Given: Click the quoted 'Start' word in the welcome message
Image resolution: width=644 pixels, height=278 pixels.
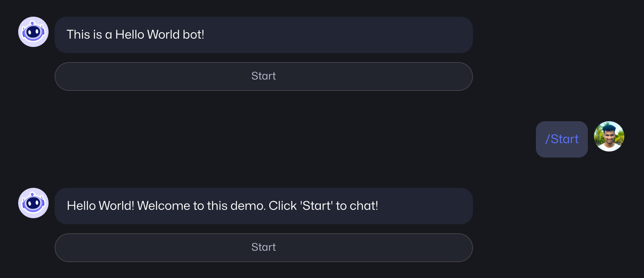Looking at the screenshot, I should click(316, 206).
